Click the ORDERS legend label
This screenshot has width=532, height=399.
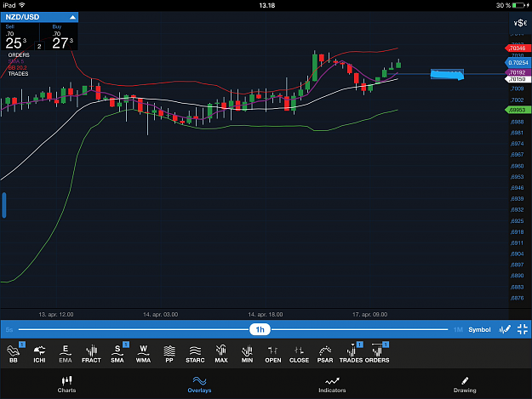coord(19,55)
